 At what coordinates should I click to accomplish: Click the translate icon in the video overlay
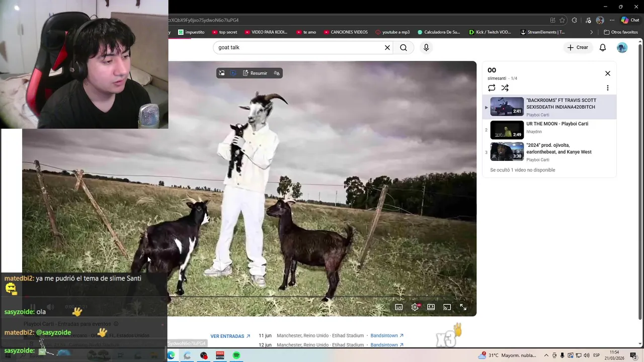pyautogui.click(x=277, y=73)
